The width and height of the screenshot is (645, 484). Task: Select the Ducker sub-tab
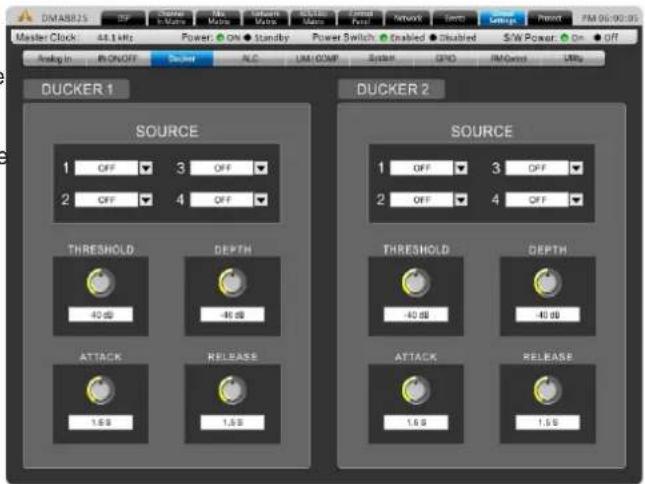click(x=182, y=59)
